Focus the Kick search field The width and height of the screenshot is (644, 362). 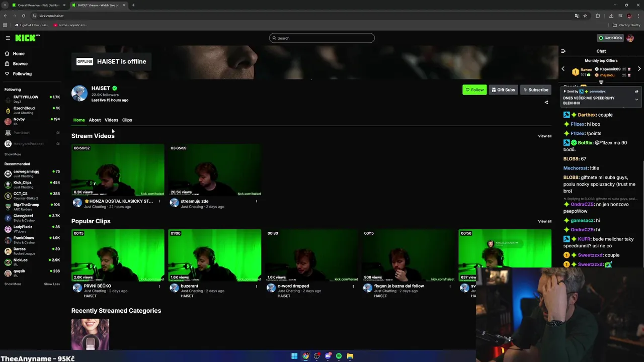(x=322, y=38)
